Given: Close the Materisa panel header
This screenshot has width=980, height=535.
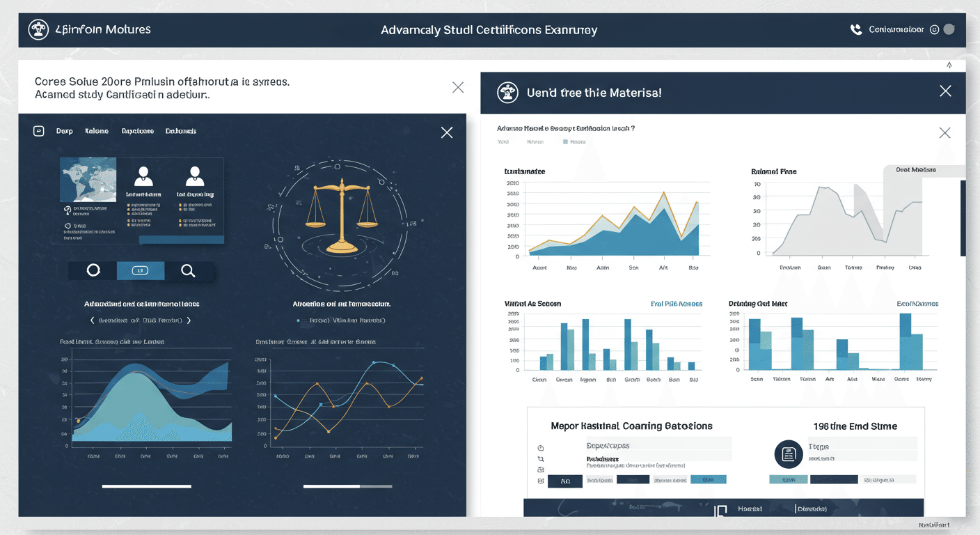Looking at the screenshot, I should pos(945,91).
